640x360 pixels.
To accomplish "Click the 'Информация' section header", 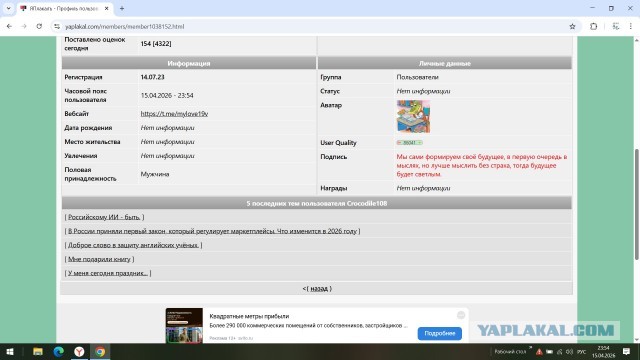I will coord(189,63).
